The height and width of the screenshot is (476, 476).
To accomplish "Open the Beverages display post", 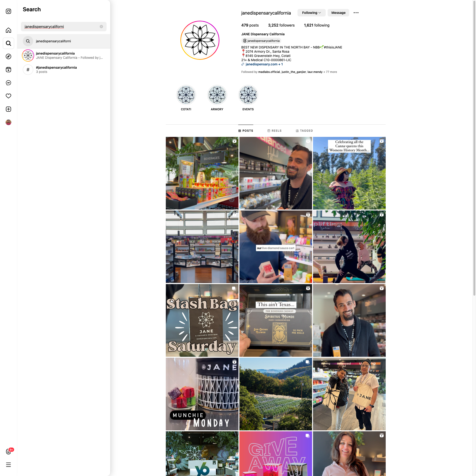I will click(202, 173).
